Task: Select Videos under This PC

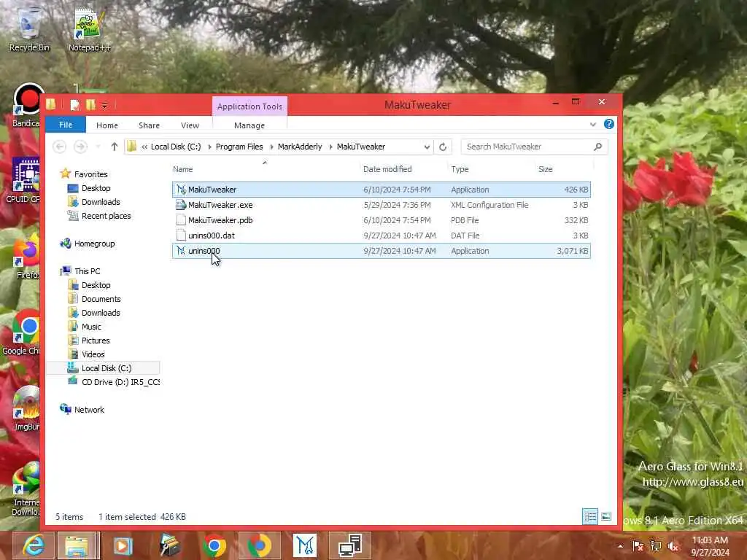Action: pos(87,354)
